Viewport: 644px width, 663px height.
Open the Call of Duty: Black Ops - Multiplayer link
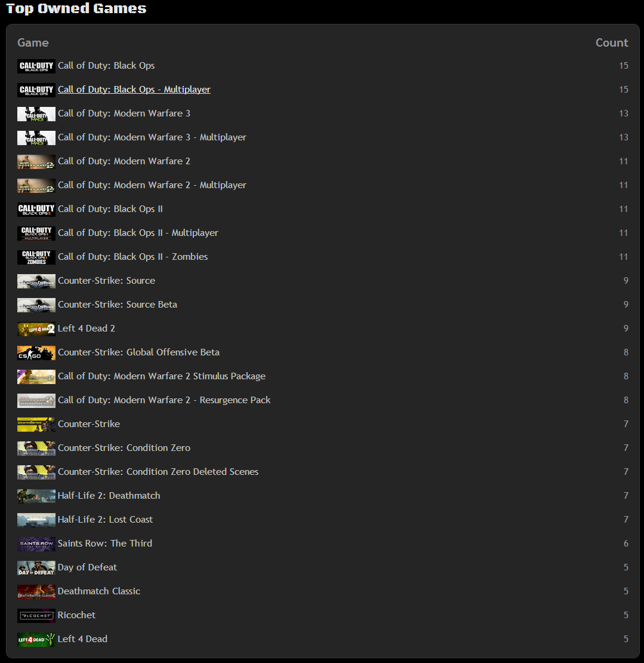pos(134,90)
